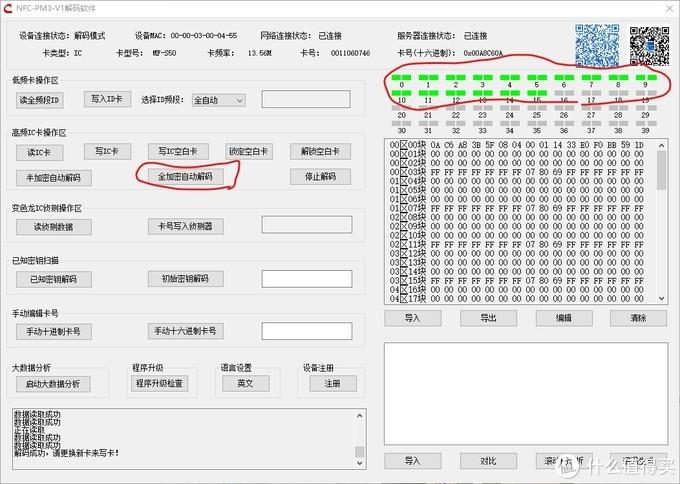Viewport: 680px width, 484px height.
Task: Click the large empty comparison text area
Action: 526,394
